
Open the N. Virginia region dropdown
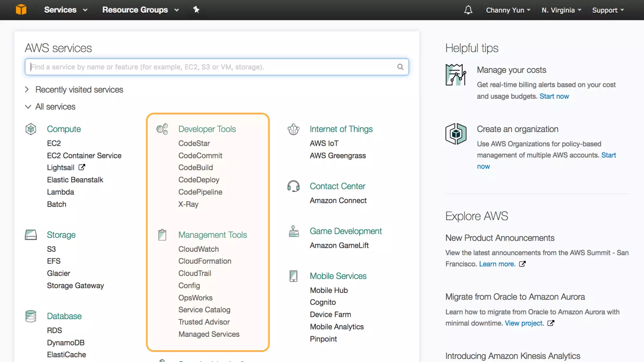(561, 10)
